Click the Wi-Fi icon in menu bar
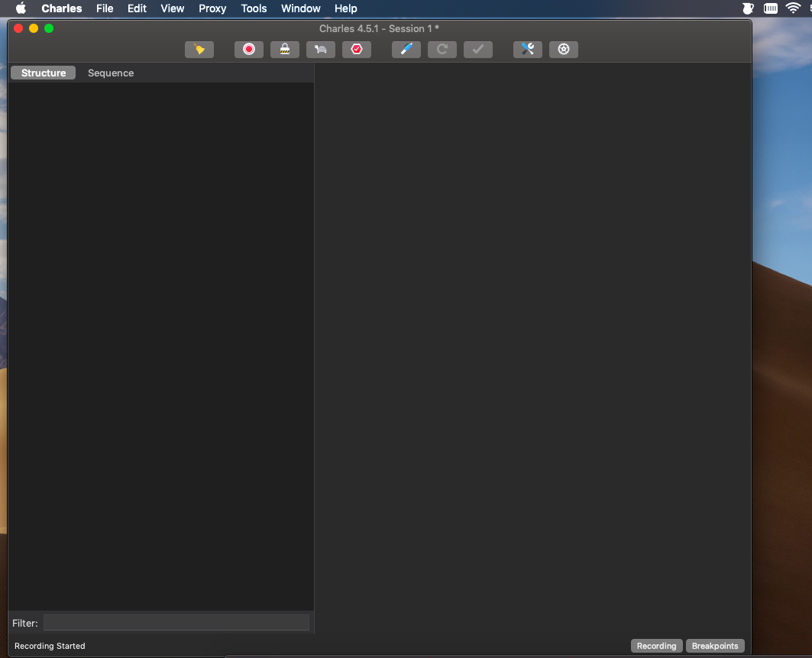 click(793, 8)
